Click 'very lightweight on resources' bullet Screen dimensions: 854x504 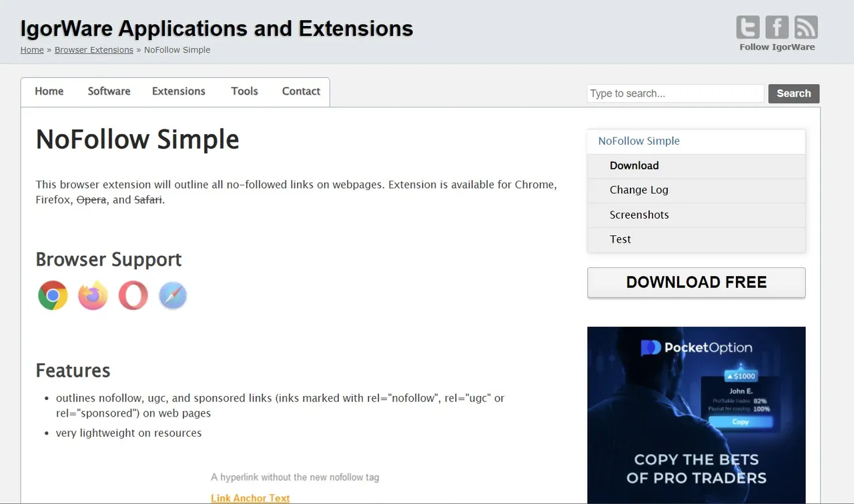[x=129, y=433]
